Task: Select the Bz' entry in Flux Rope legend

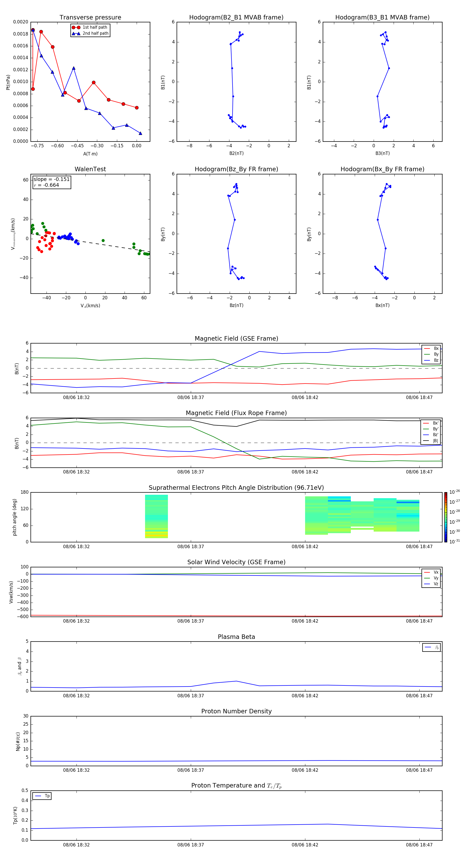Action: 431,435
